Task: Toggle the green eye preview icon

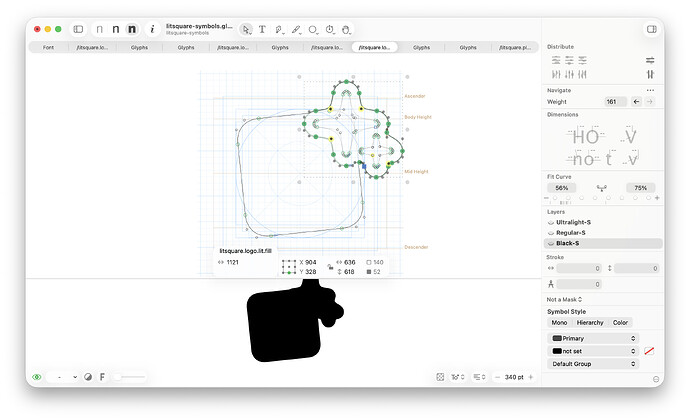Action: (x=37, y=377)
